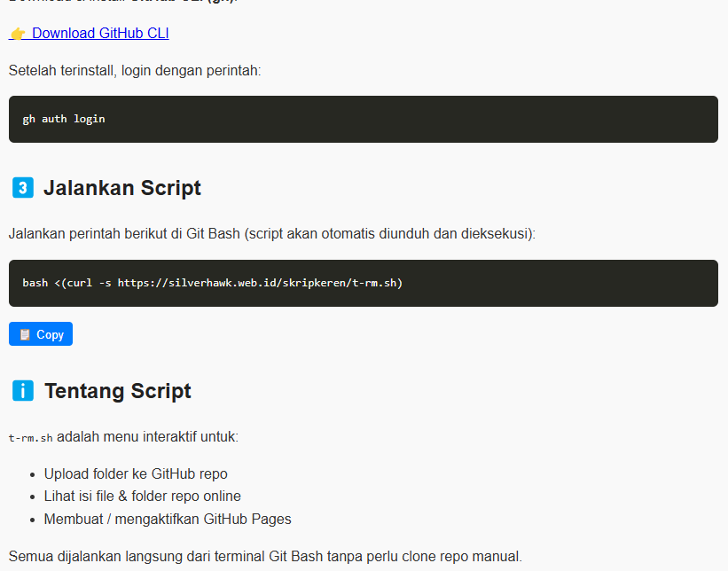Click the blue number 3 icon

point(23,188)
